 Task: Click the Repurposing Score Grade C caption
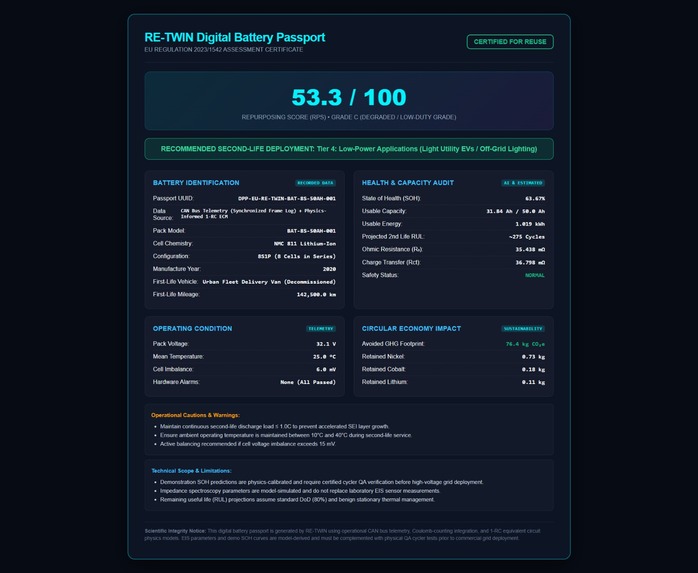(349, 117)
